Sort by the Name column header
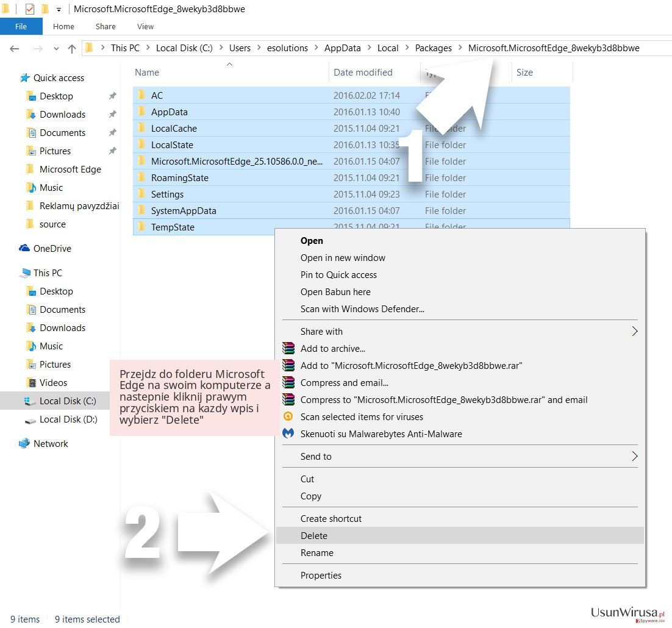 click(x=231, y=73)
